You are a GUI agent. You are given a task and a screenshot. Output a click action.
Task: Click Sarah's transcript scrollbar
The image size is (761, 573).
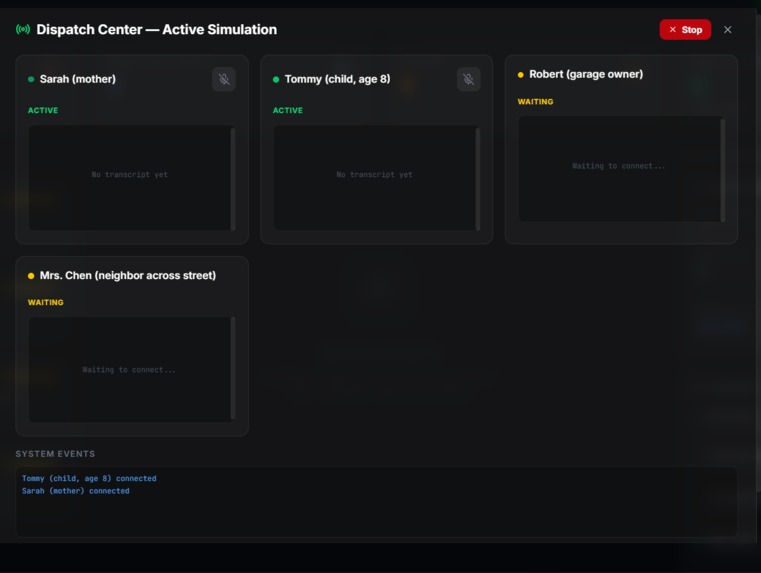pyautogui.click(x=233, y=178)
